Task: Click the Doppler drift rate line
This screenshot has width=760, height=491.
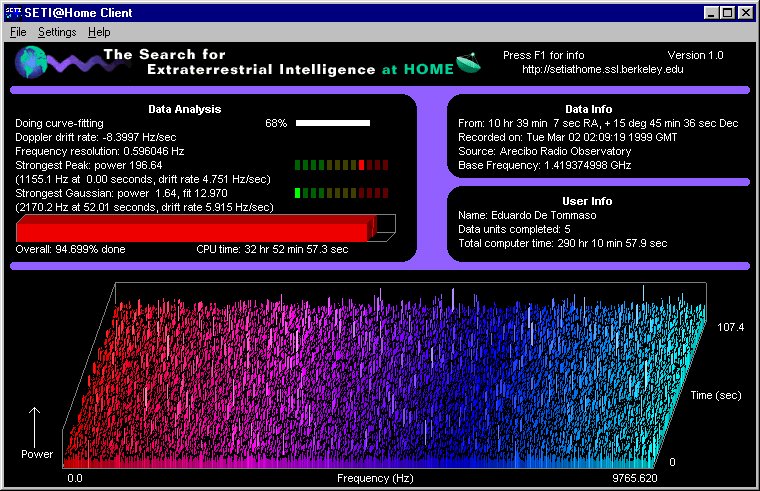Action: click(95, 138)
